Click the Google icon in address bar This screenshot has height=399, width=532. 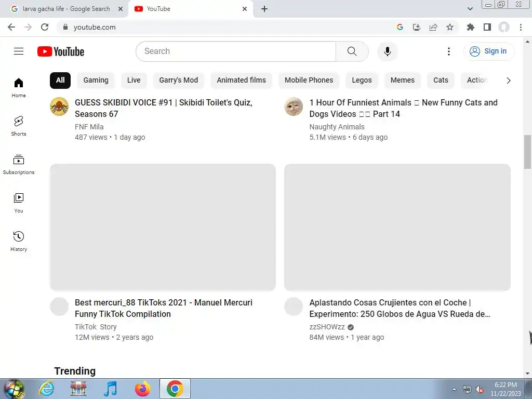(400, 27)
